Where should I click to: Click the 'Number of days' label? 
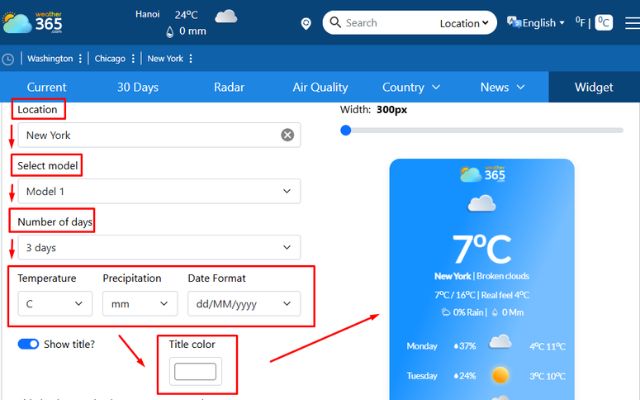[55, 222]
